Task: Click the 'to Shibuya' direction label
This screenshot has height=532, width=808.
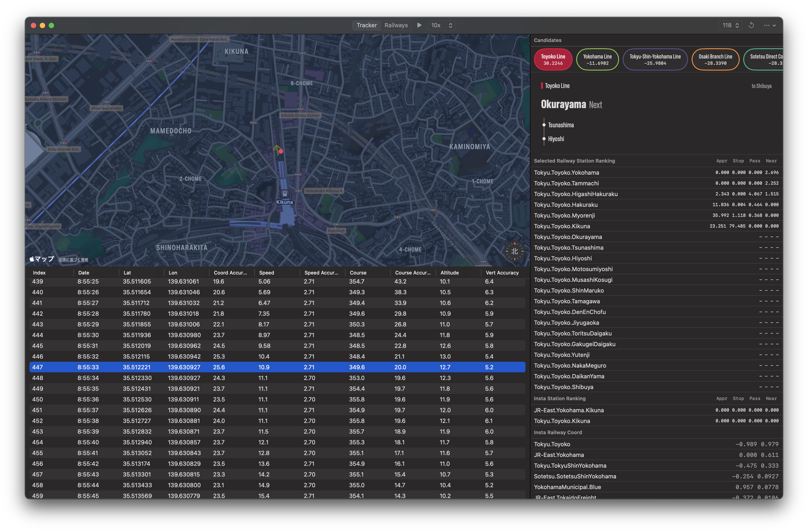Action: coord(761,86)
